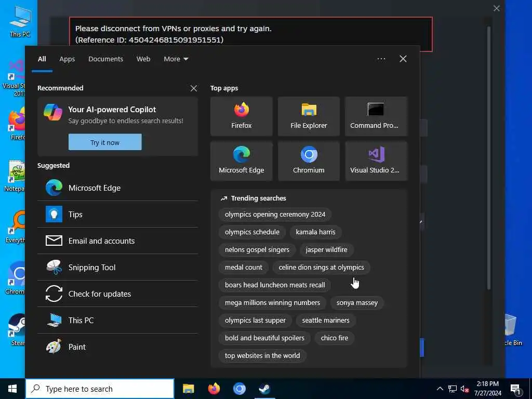Viewport: 532px width, 399px height.
Task: Search trending medal count
Action: [x=244, y=268]
